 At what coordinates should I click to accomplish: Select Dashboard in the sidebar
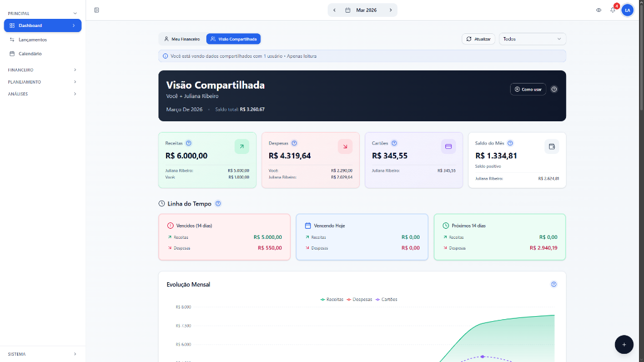(43, 25)
